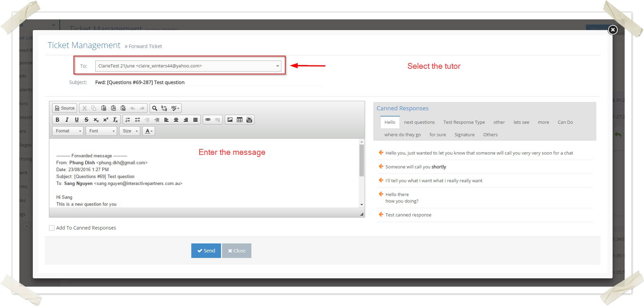Viewport: 644px width, 306px height.
Task: Select the Signature tab
Action: pyautogui.click(x=464, y=135)
